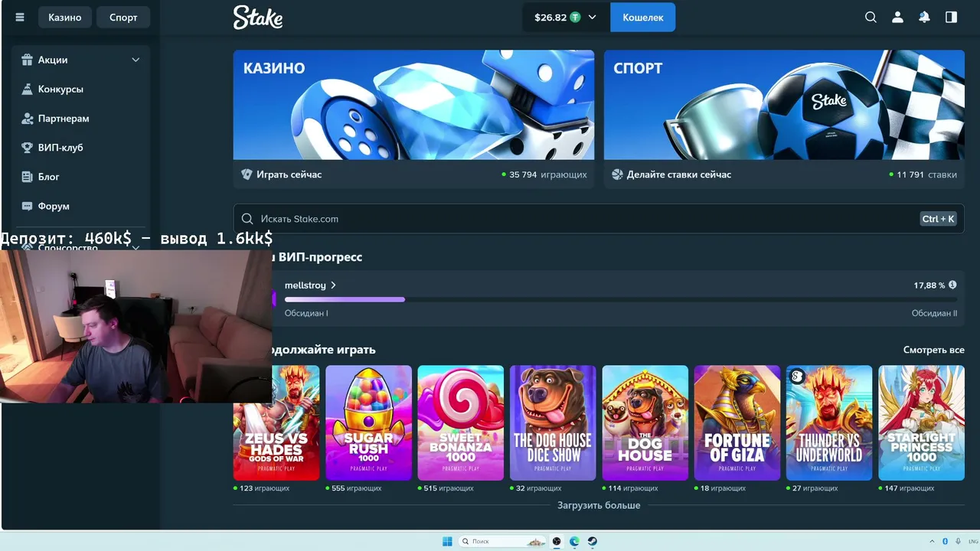Image resolution: width=980 pixels, height=551 pixels.
Task: Switch to the Казино tab
Action: click(64, 17)
